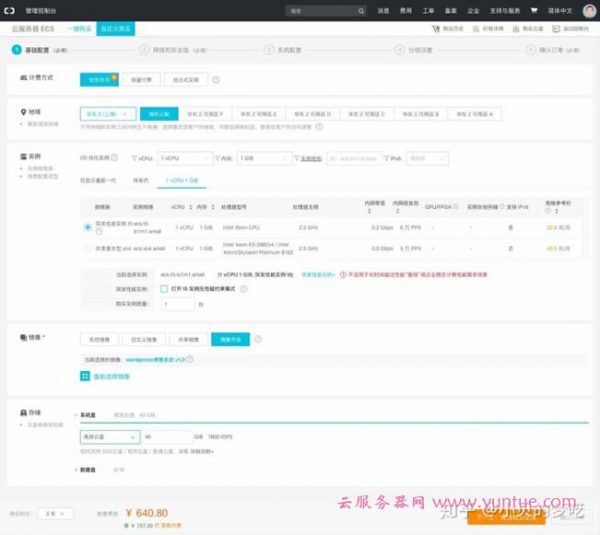Open the 内存 1 GiB dropdown
The height and width of the screenshot is (535, 600).
click(x=264, y=158)
